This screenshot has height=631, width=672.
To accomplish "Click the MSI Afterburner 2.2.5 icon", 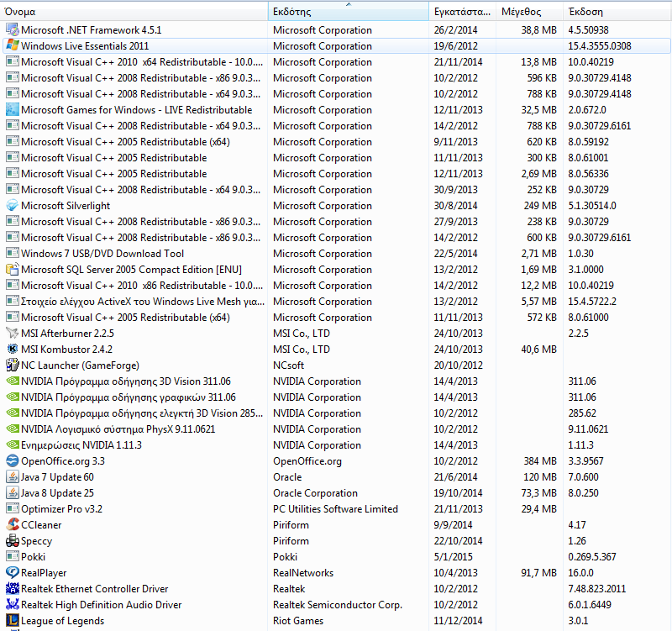I will pyautogui.click(x=13, y=333).
